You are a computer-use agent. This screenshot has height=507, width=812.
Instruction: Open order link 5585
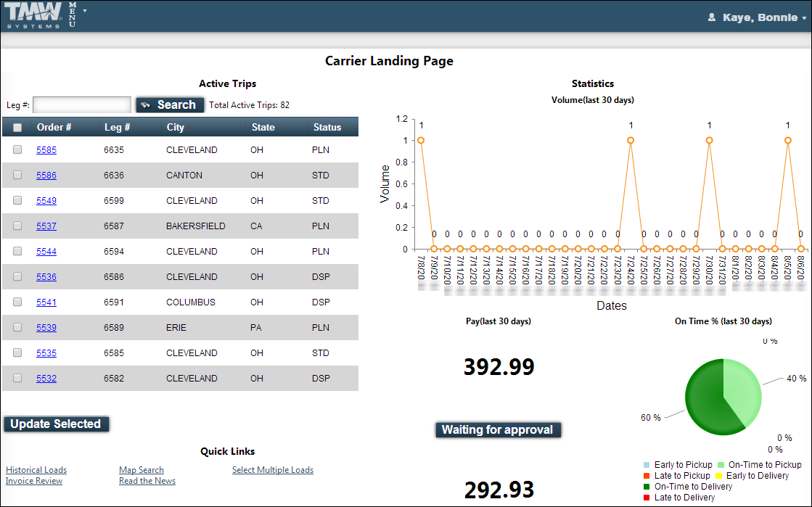[46, 149]
